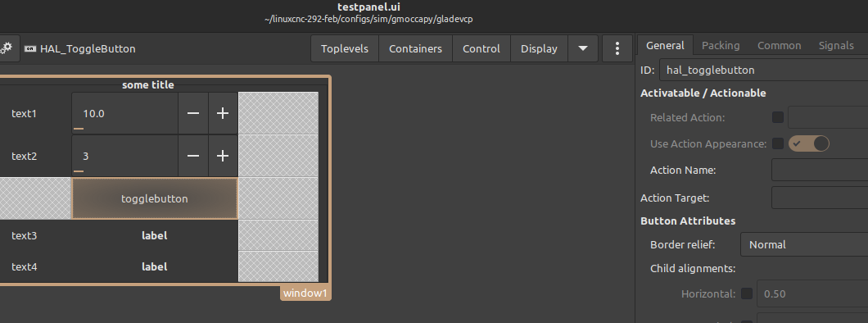Open the Containers widget group

[x=415, y=48]
